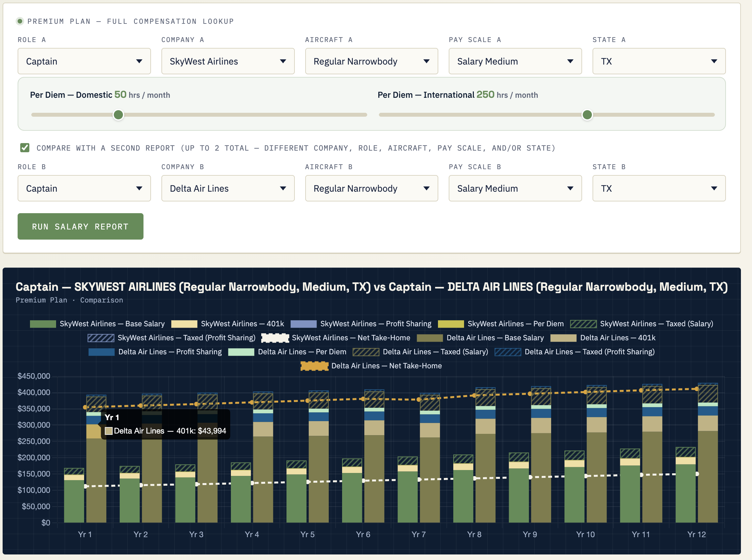Click the $200,000 y-axis label
Viewport: 752px width, 560px height.
34,457
